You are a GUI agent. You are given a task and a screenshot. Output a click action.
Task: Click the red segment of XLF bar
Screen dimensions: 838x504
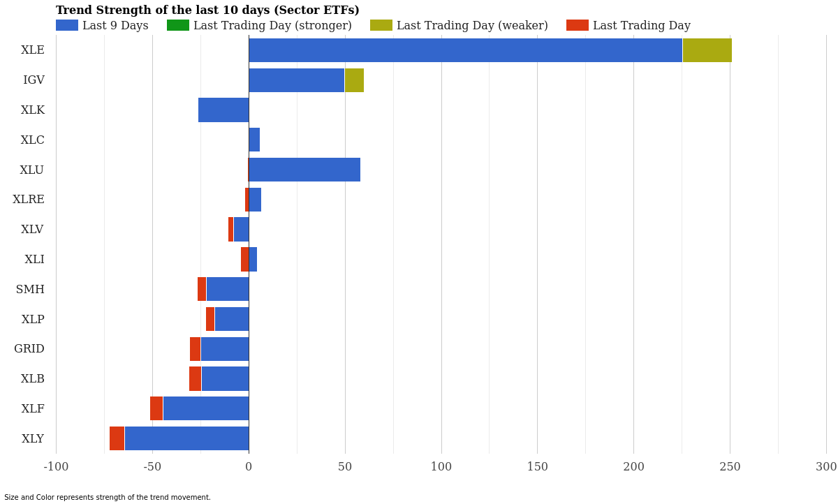coord(156,408)
